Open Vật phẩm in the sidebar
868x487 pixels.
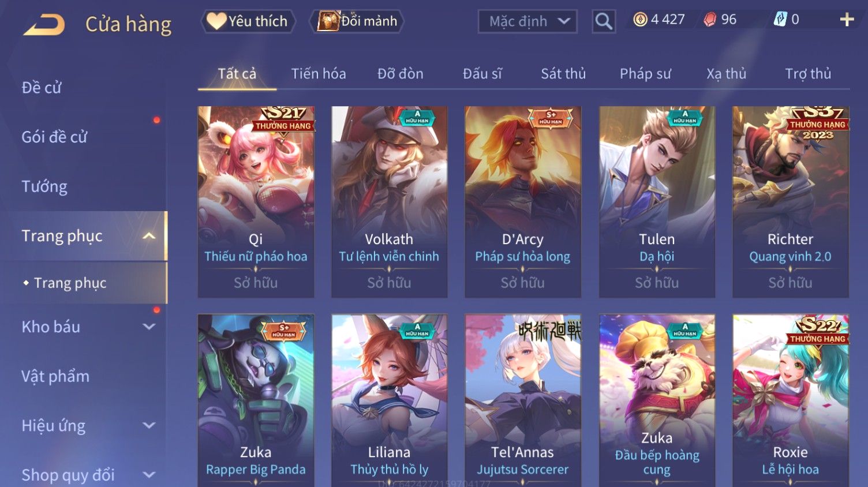[x=55, y=376]
